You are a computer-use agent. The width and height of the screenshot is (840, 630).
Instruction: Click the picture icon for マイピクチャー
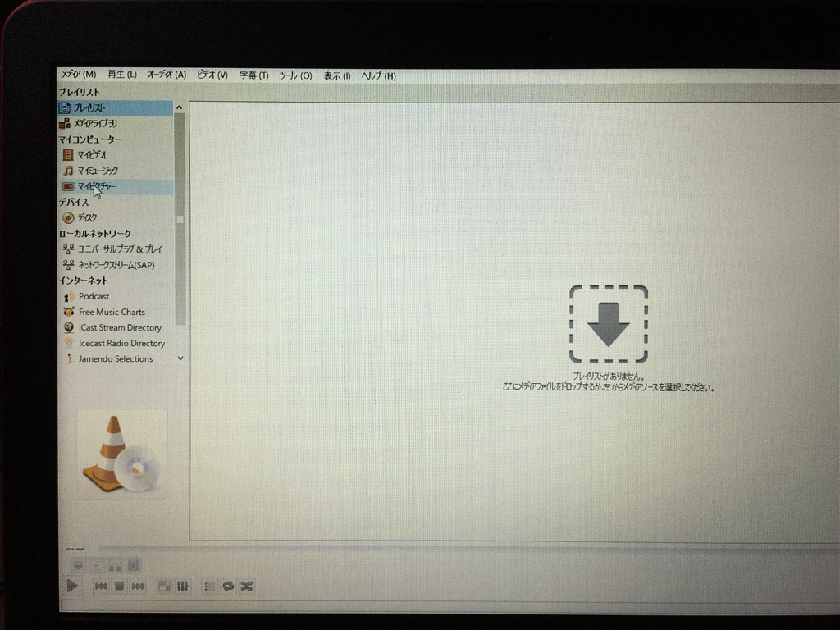pyautogui.click(x=68, y=186)
